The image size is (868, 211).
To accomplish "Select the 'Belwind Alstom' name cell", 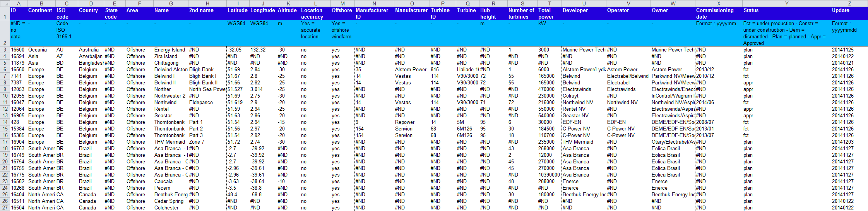I will (171, 70).
